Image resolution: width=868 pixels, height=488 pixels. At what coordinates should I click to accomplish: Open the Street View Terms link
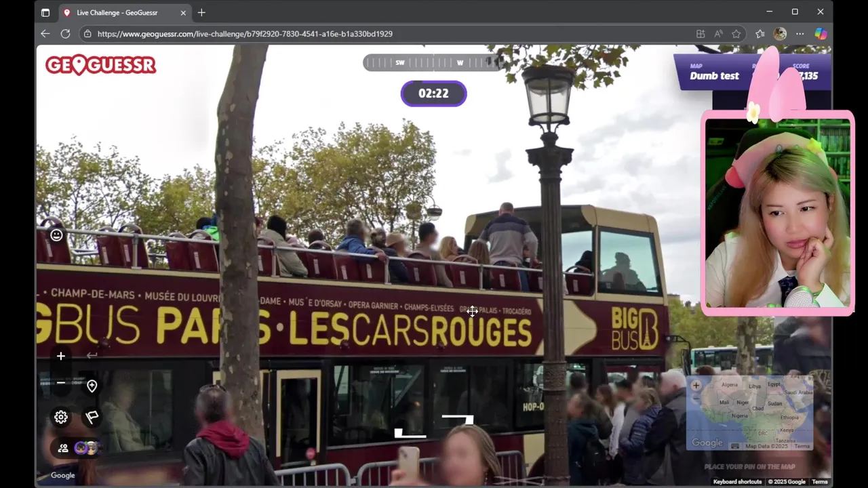[x=820, y=482]
